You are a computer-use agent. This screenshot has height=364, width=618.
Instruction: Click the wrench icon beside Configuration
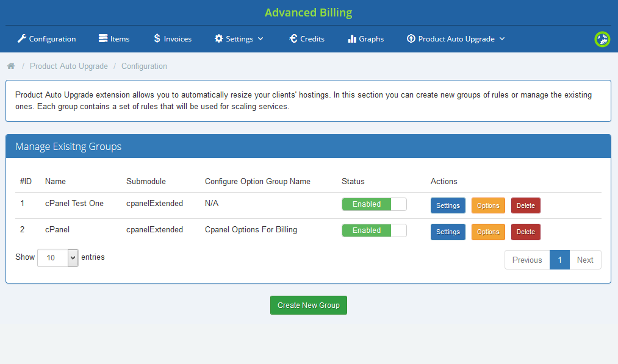point(22,38)
